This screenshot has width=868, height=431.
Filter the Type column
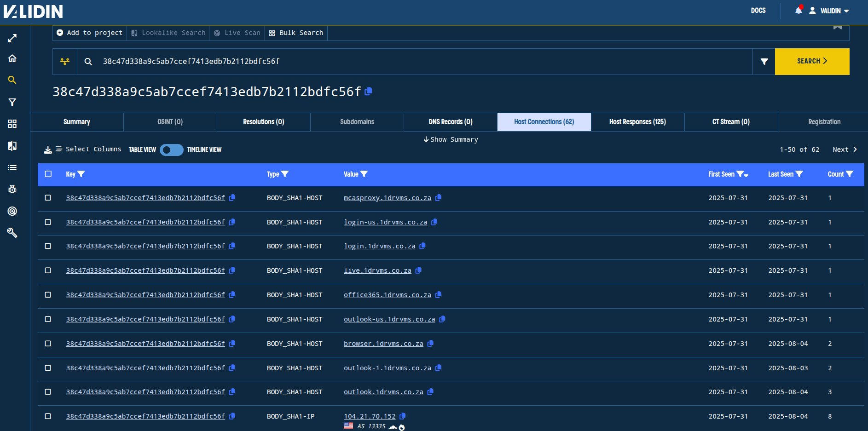click(x=285, y=174)
